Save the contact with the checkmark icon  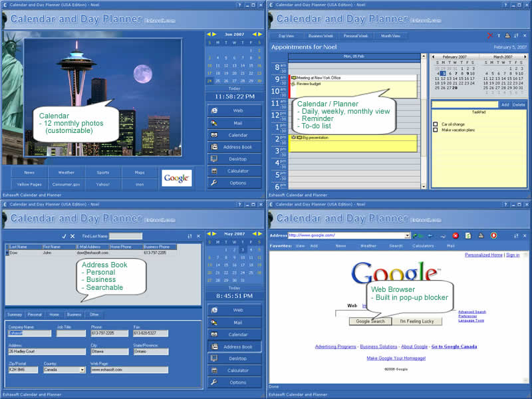pyautogui.click(x=64, y=235)
